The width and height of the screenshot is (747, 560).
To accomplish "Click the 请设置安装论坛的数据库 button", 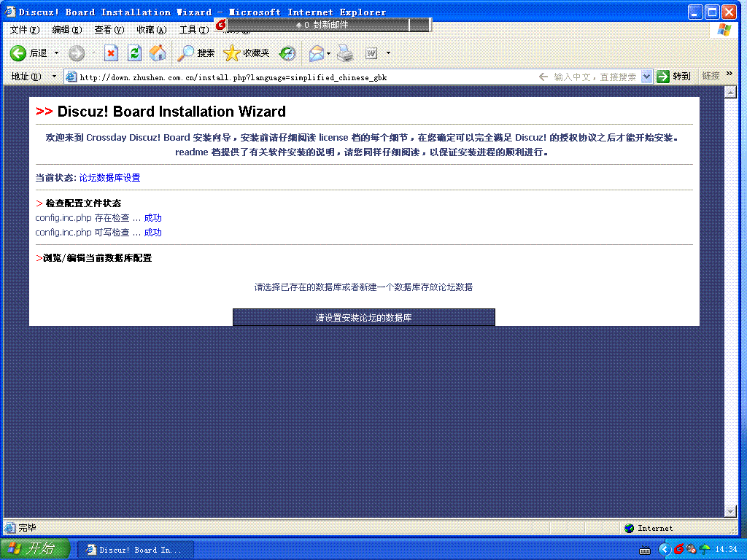I will [x=364, y=317].
